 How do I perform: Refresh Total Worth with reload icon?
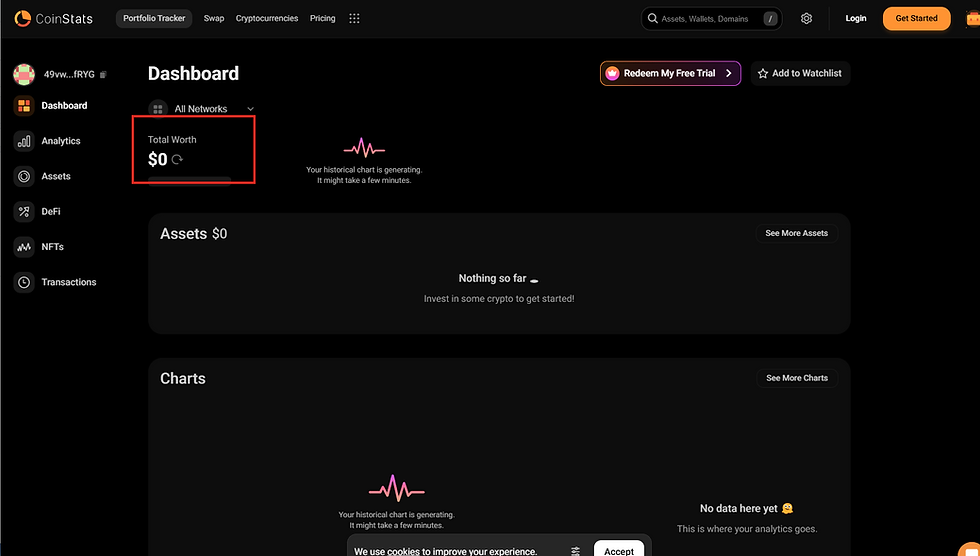click(178, 159)
